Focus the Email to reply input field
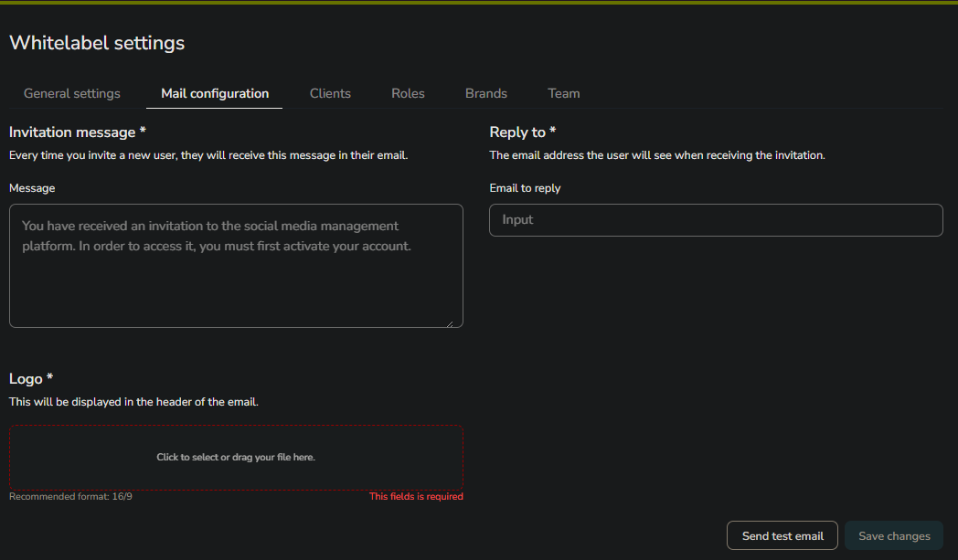The width and height of the screenshot is (958, 560). click(x=716, y=220)
